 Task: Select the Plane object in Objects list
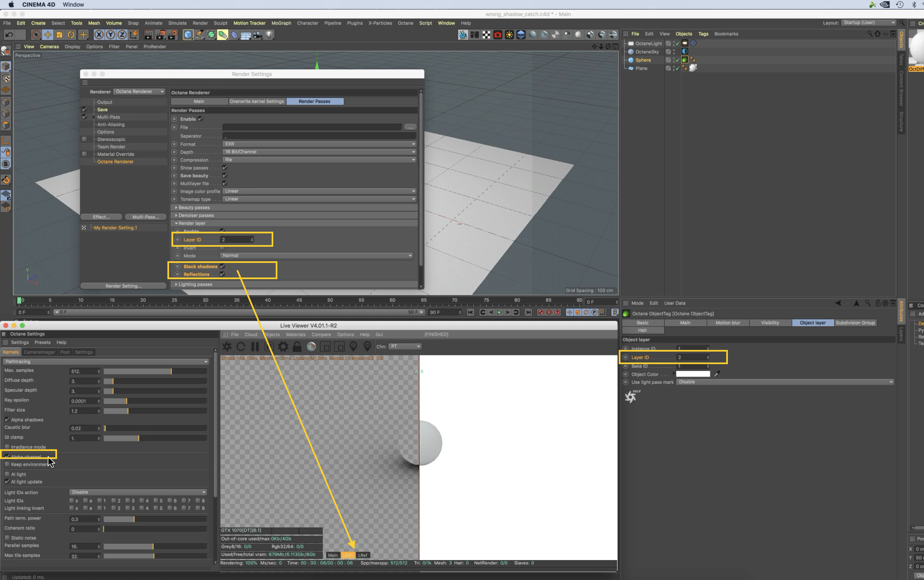641,68
